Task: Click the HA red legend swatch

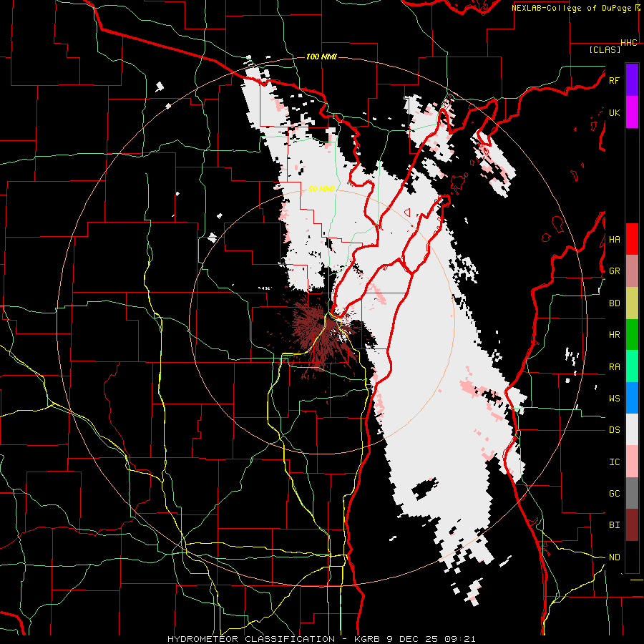Action: pos(632,239)
